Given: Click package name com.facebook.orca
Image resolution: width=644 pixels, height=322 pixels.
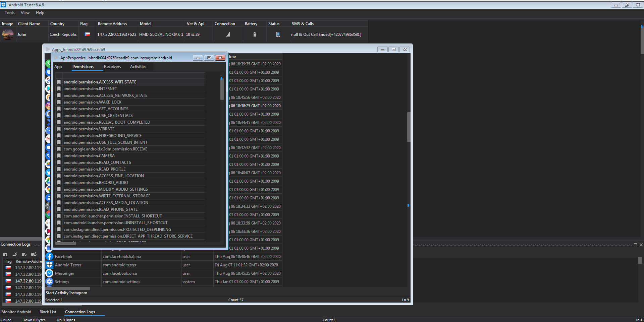Looking at the screenshot, I should pos(120,273).
